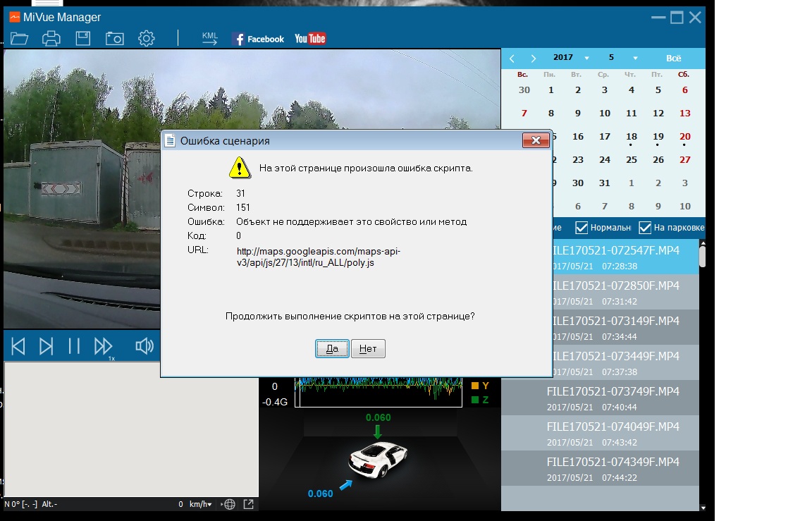Select May 19 in calendar

(x=658, y=137)
